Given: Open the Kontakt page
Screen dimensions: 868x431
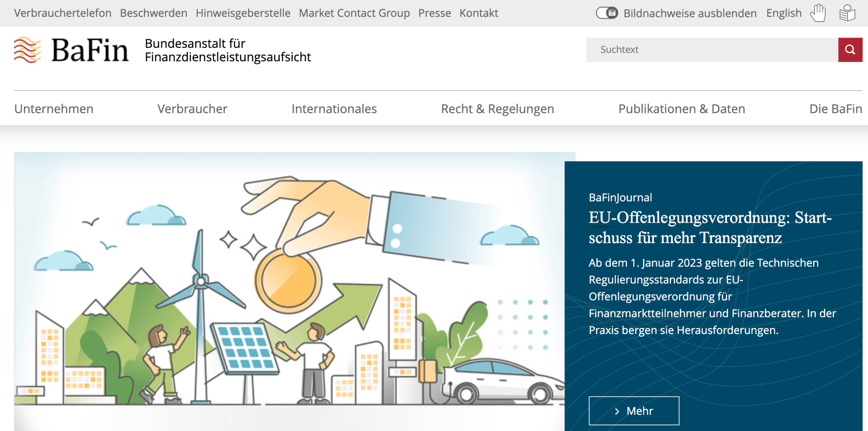Looking at the screenshot, I should tap(479, 13).
